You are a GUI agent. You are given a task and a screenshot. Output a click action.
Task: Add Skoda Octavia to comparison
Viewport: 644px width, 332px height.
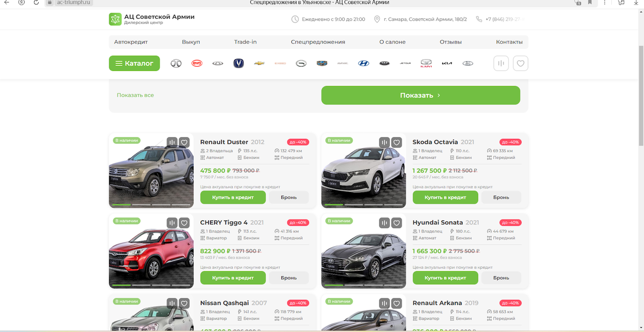coord(384,142)
